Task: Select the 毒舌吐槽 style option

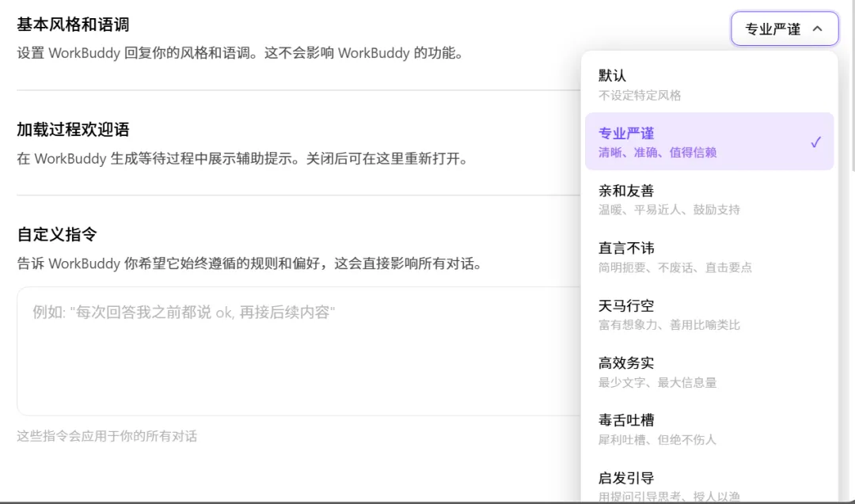Action: coord(709,429)
